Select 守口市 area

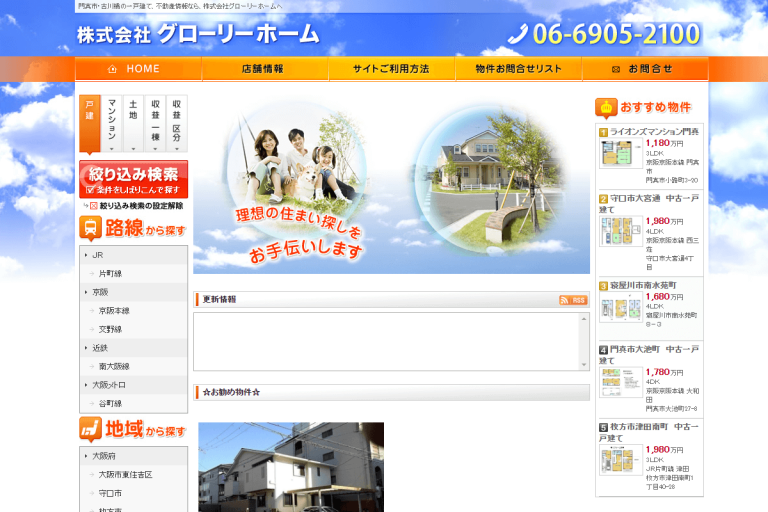pos(110,493)
